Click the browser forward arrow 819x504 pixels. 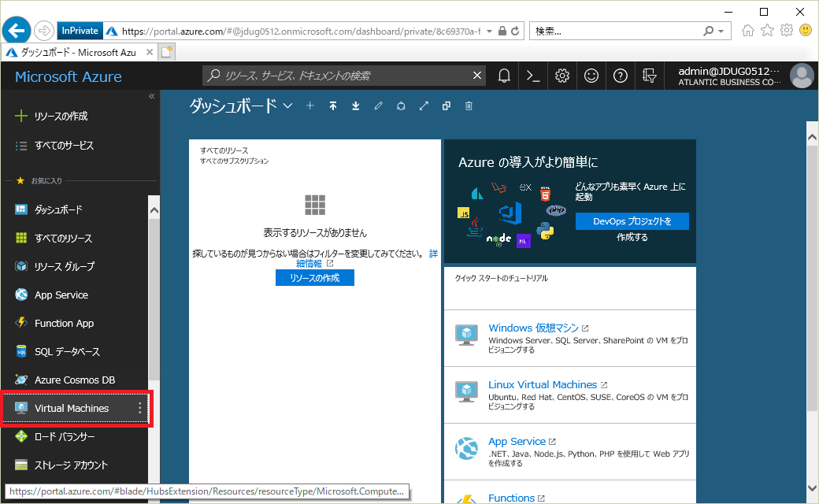click(x=44, y=31)
